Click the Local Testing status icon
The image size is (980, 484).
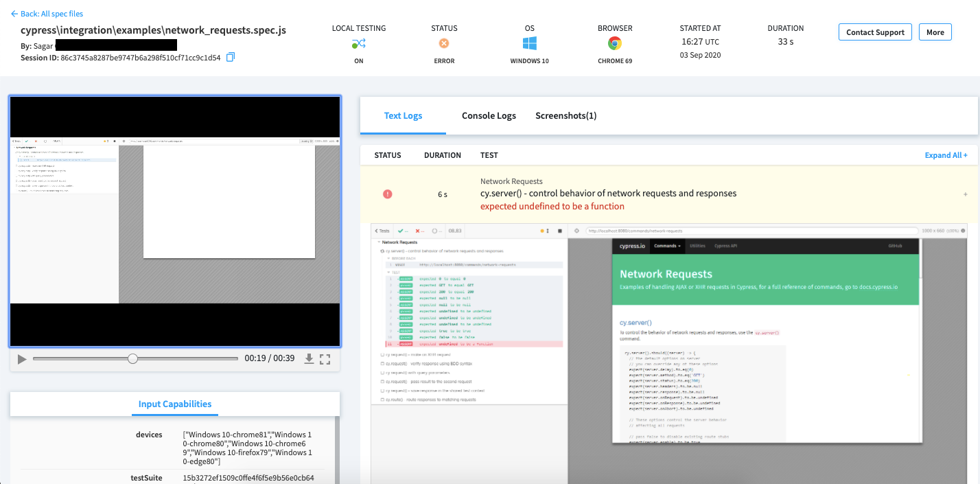358,43
